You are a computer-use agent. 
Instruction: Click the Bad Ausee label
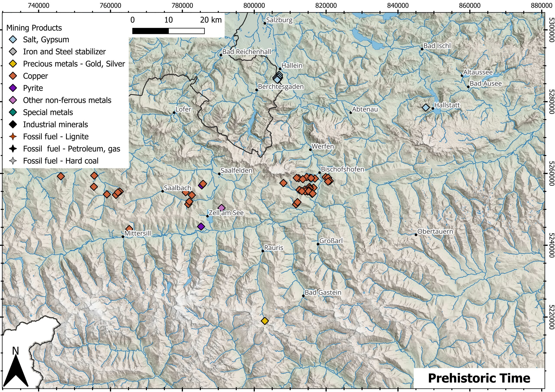(486, 84)
